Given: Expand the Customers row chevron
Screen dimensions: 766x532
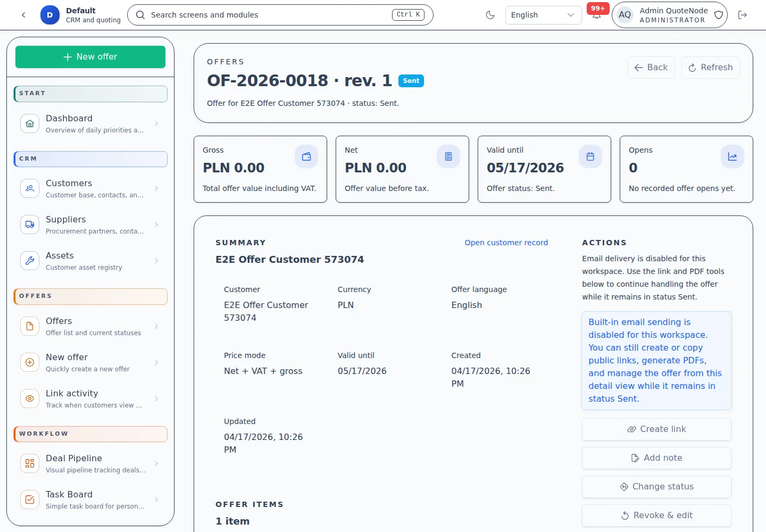Looking at the screenshot, I should [156, 188].
